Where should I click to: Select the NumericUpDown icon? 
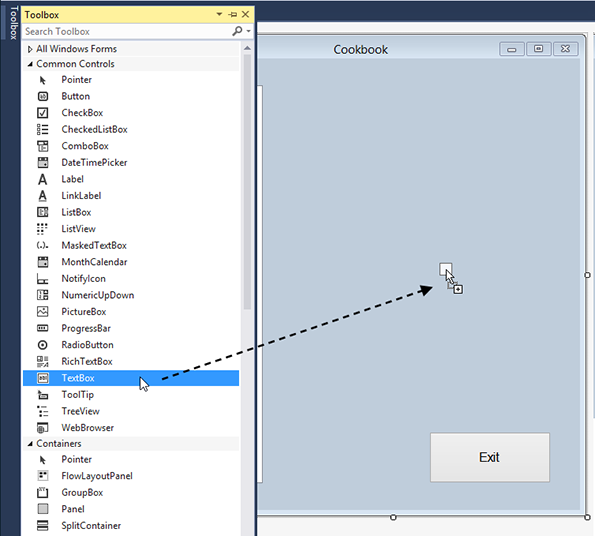42,295
